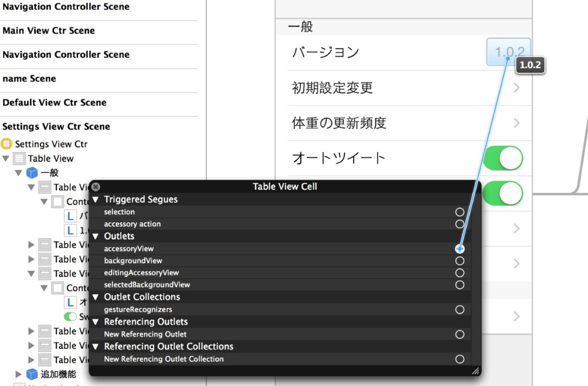This screenshot has width=588, height=386.
Task: Click the selection segue connection circle
Action: [460, 212]
